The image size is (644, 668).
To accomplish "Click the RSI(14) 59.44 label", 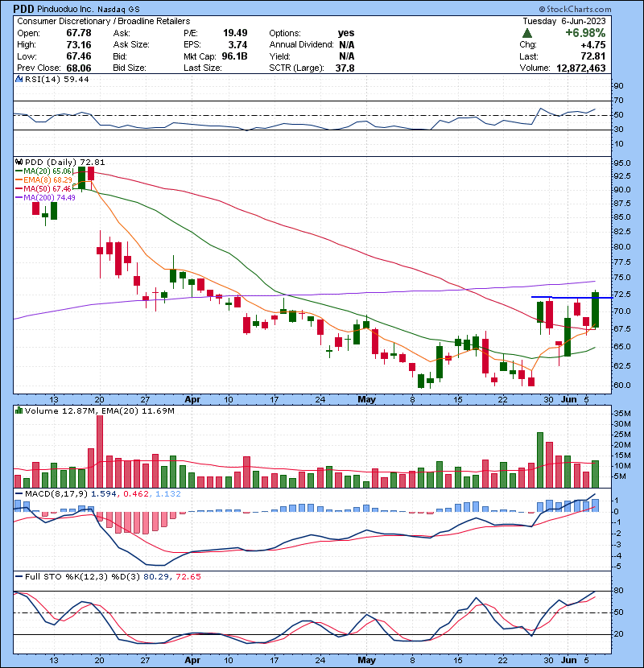I will tap(56, 79).
